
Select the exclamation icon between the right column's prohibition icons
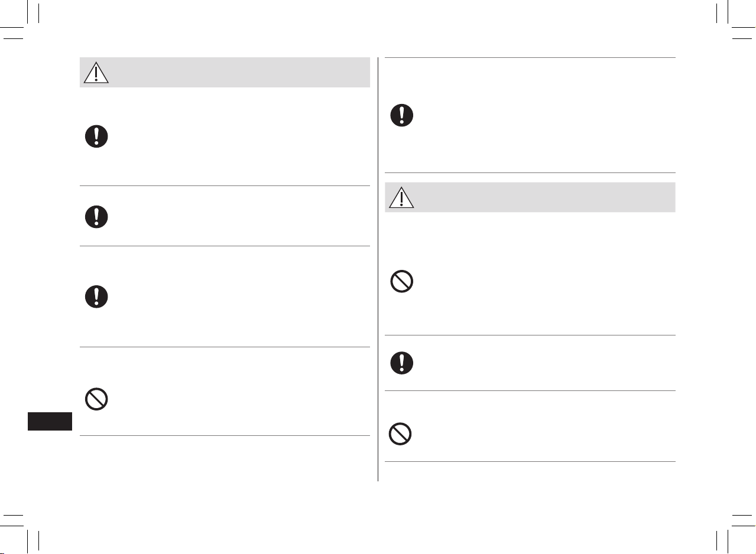pyautogui.click(x=402, y=363)
